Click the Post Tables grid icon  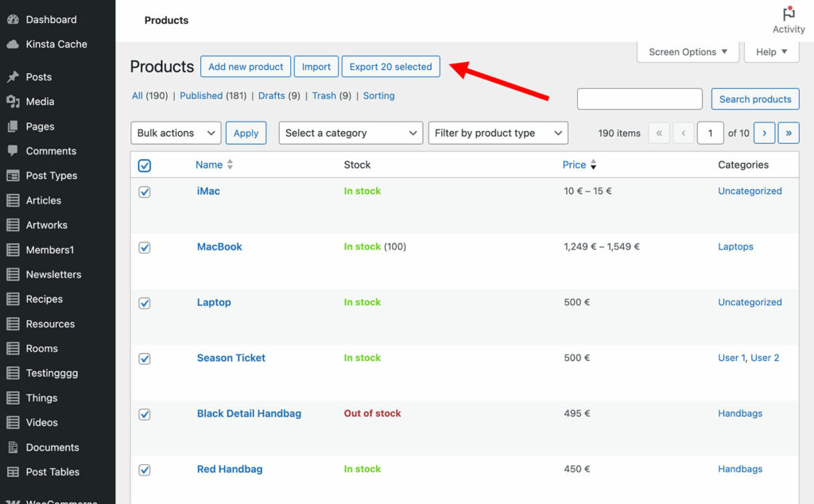click(13, 472)
